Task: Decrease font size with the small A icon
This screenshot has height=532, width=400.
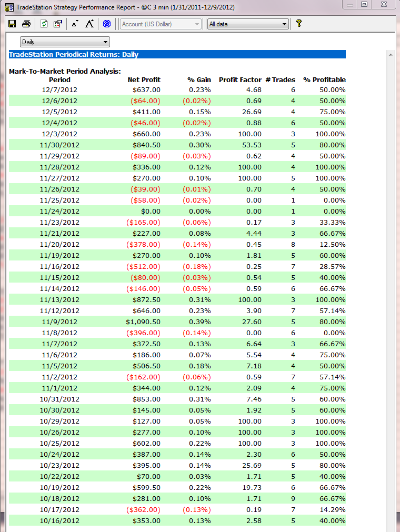Action: pos(75,24)
